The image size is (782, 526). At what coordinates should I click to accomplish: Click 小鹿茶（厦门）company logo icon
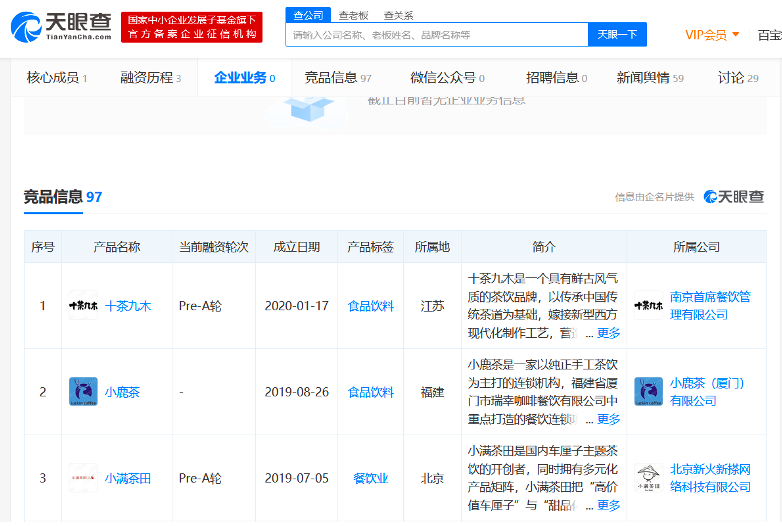(648, 392)
